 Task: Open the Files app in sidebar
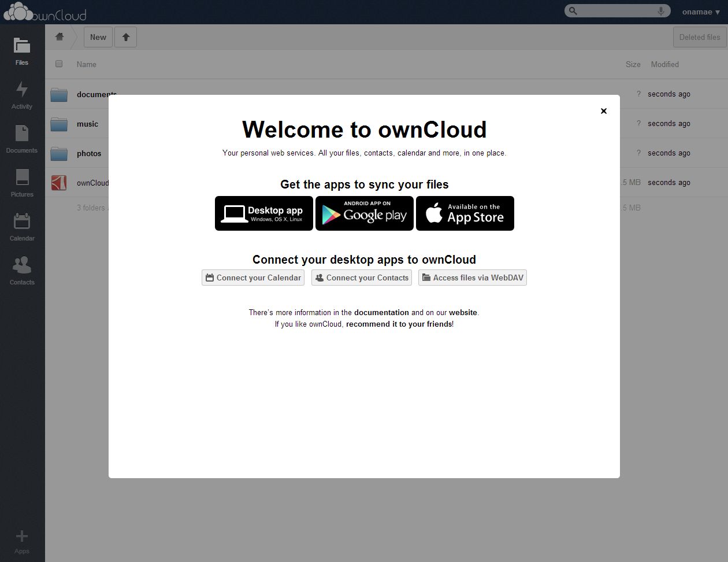22,51
